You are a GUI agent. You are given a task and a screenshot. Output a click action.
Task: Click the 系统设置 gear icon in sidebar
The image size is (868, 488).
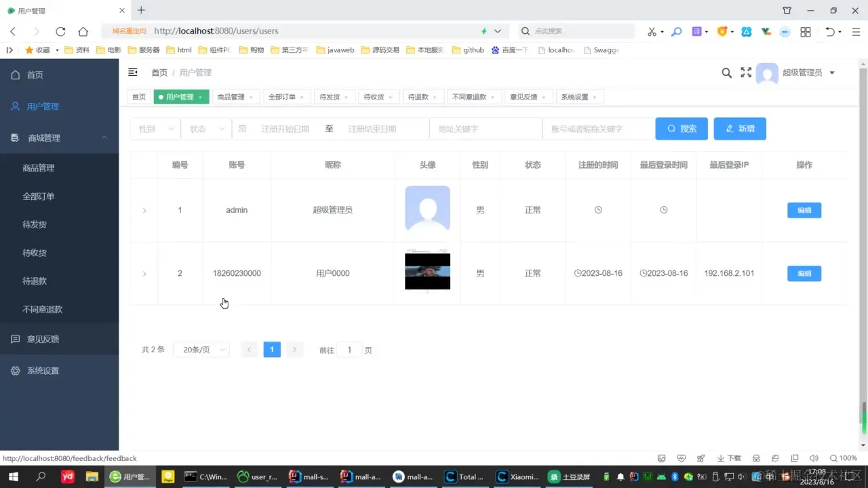(16, 371)
